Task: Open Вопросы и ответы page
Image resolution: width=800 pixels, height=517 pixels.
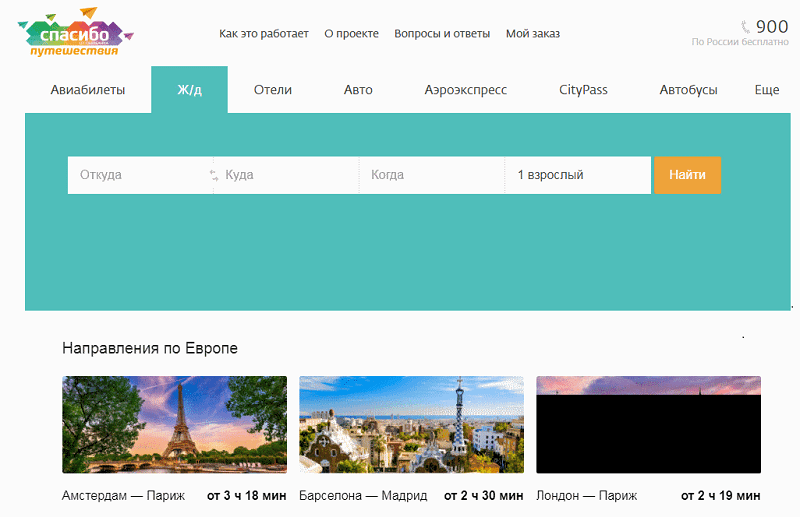Action: (x=442, y=34)
